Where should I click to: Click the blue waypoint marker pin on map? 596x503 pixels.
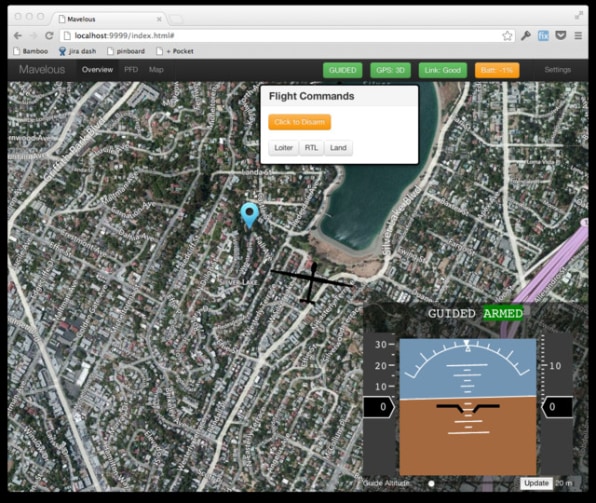(249, 215)
